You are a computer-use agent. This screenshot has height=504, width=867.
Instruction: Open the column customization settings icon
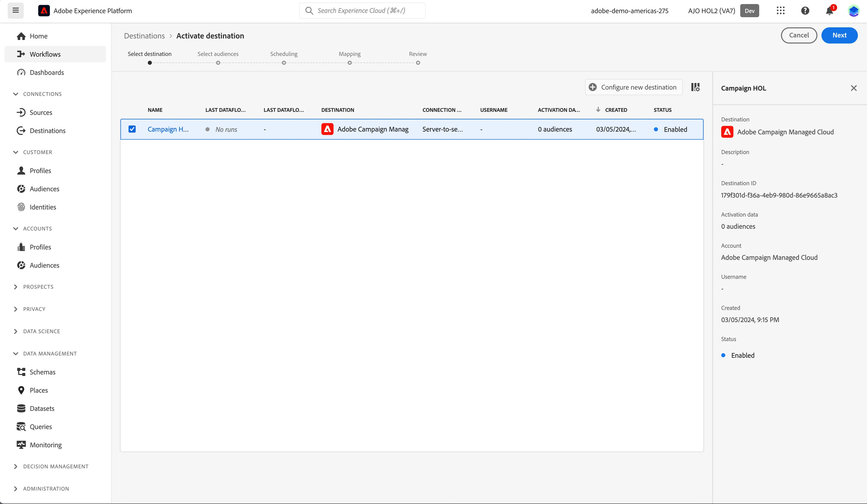tap(695, 87)
